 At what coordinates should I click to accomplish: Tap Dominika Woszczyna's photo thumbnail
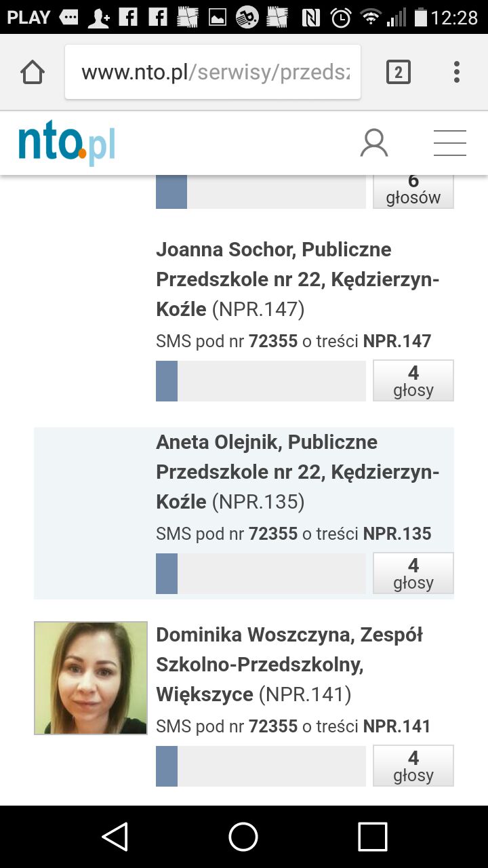tap(91, 678)
